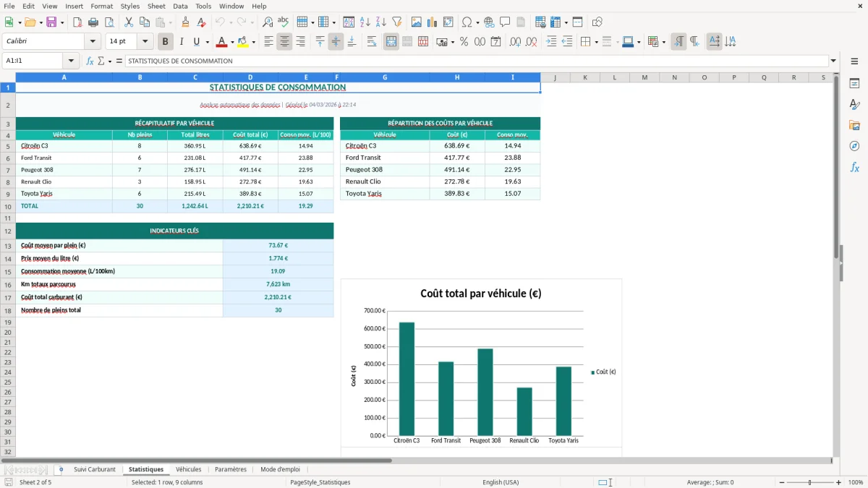
Task: Toggle Center Horizontally alignment
Action: point(284,42)
